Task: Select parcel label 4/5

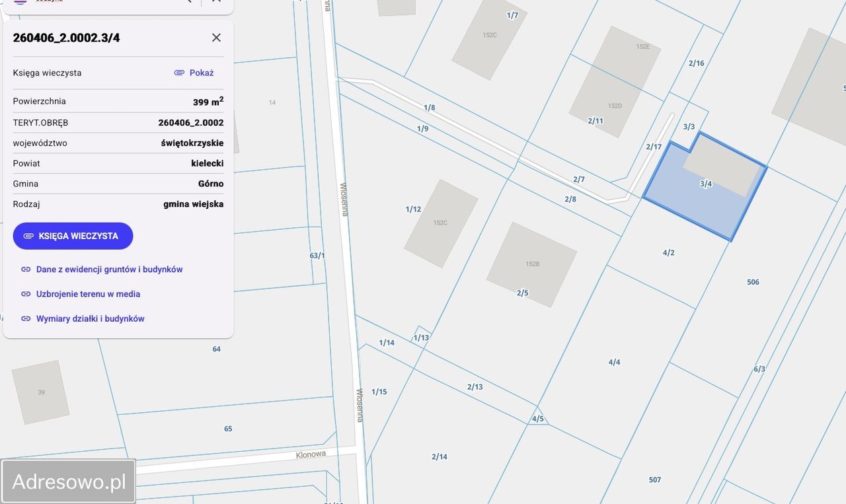Action: (538, 419)
